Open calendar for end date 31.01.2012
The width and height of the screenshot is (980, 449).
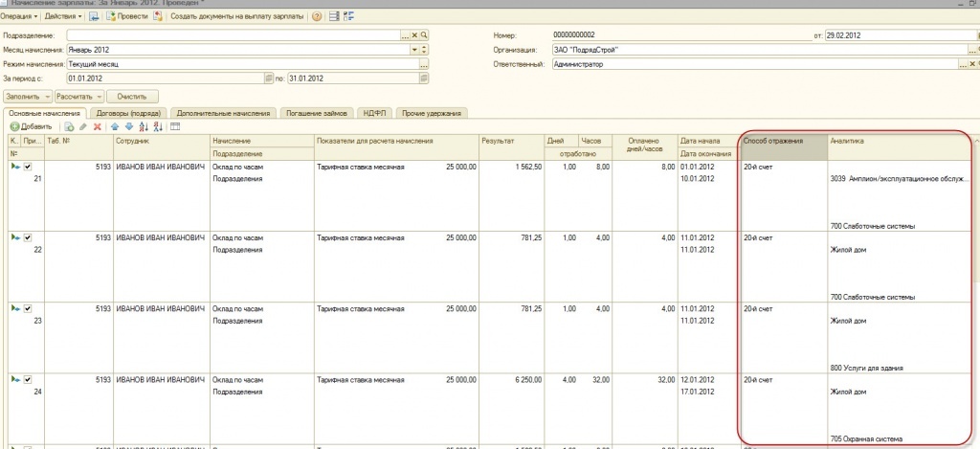pyautogui.click(x=424, y=79)
